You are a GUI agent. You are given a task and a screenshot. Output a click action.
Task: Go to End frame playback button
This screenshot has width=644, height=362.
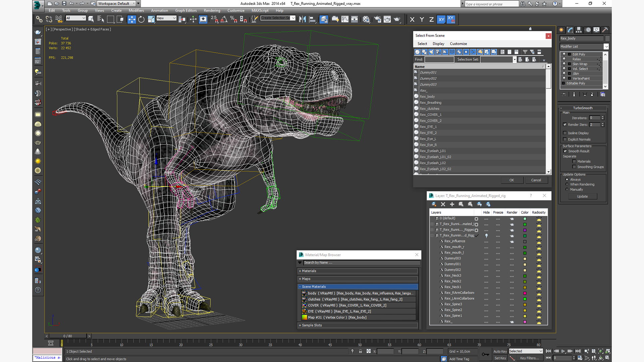click(578, 351)
